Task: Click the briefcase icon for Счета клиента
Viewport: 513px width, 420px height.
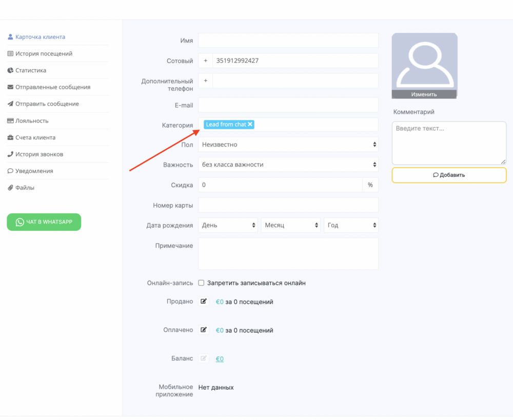Action: (10, 137)
